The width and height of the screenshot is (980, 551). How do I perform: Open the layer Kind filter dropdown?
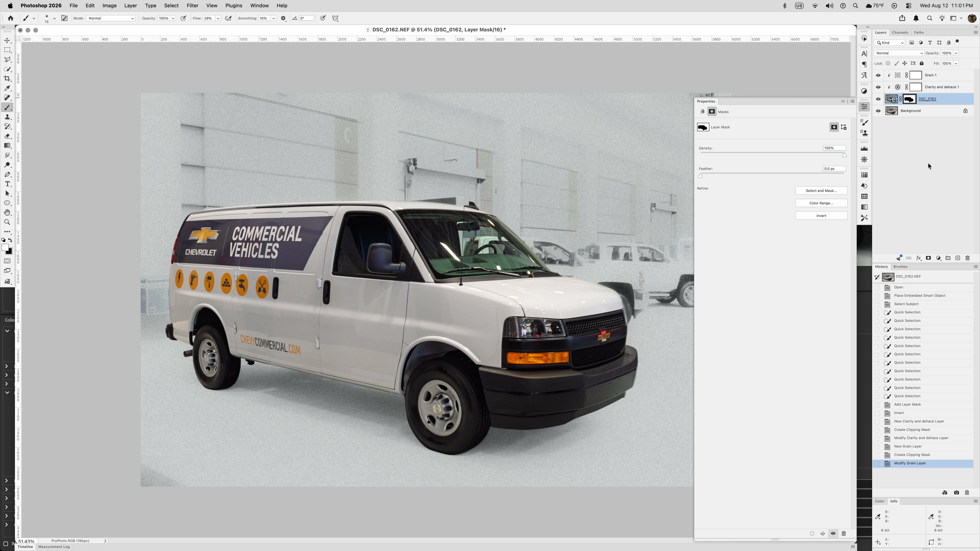coord(889,43)
